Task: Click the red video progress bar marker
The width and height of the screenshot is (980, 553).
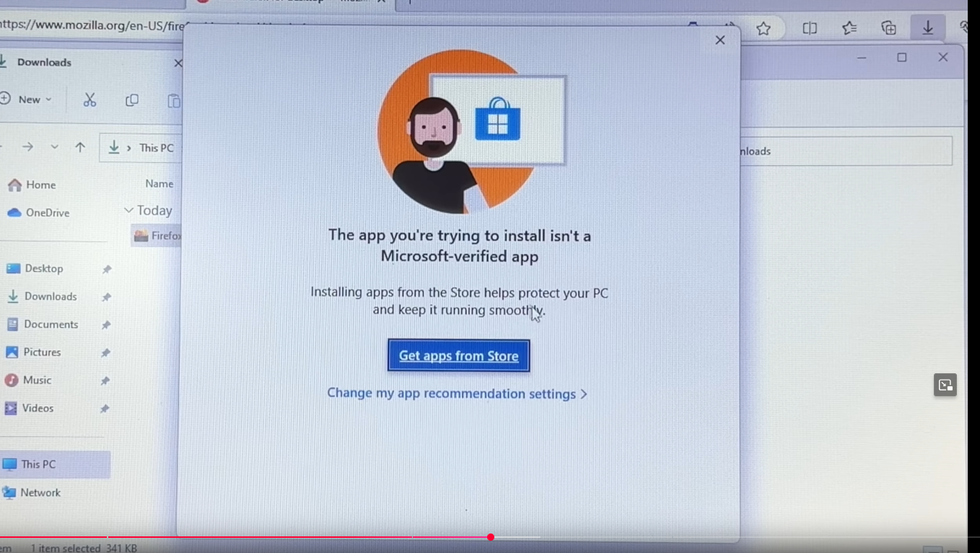Action: coord(491,537)
